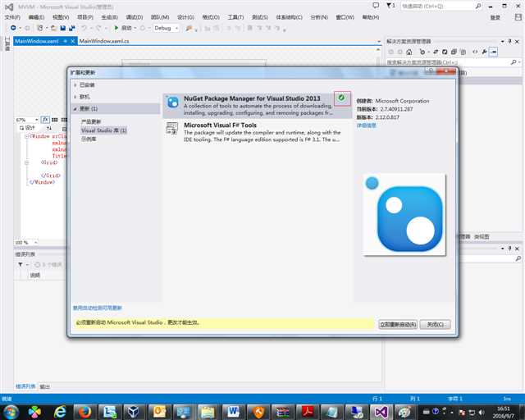Open the Solution Explorer window options dropdown

[503, 41]
